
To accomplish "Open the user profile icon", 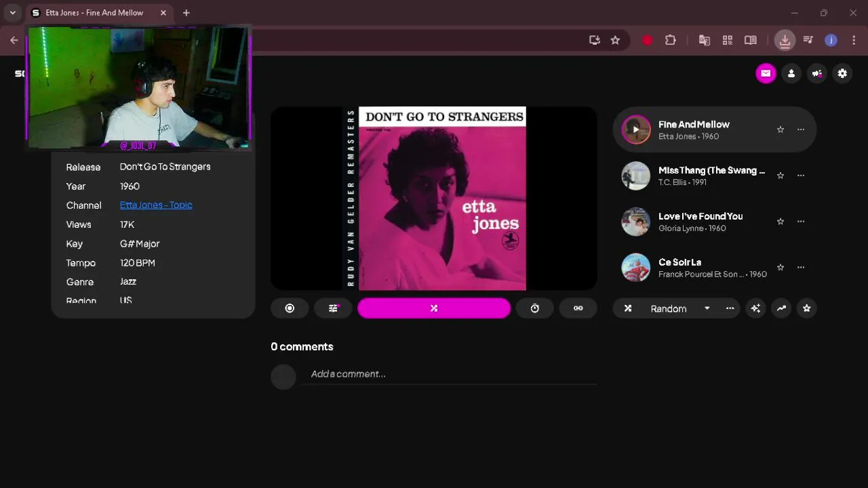I will pyautogui.click(x=791, y=73).
